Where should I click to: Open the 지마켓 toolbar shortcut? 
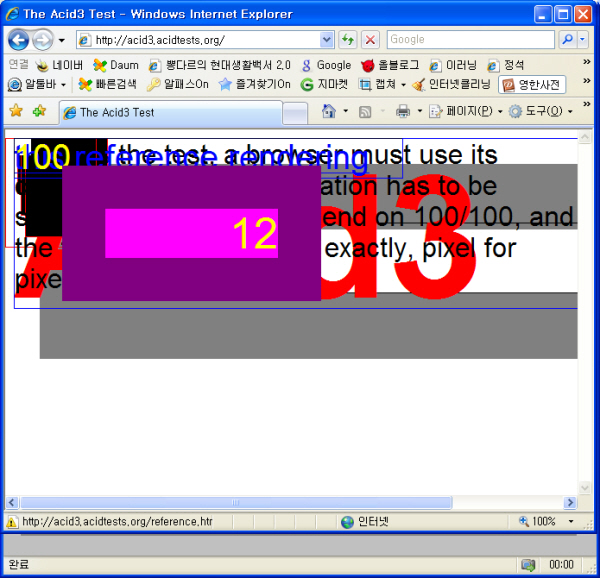(324, 84)
